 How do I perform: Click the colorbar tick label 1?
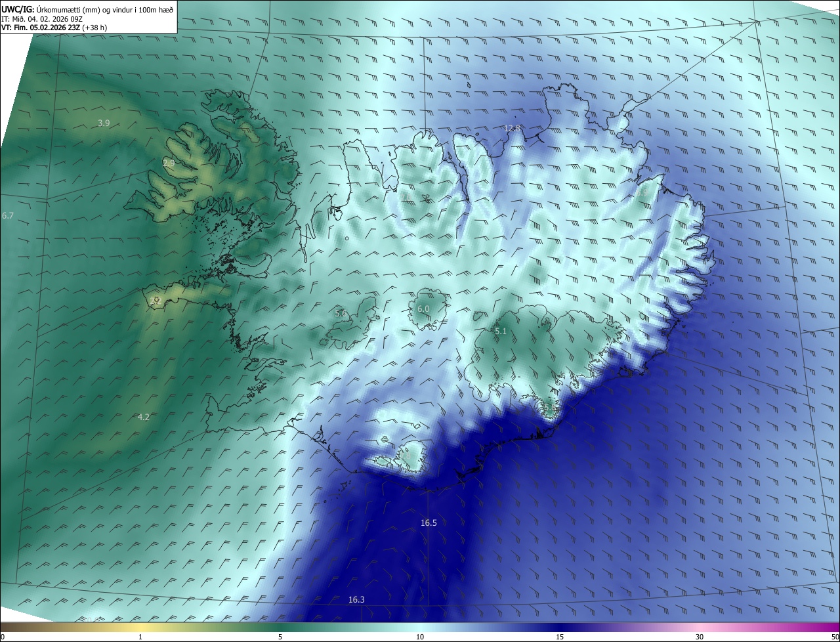140,637
